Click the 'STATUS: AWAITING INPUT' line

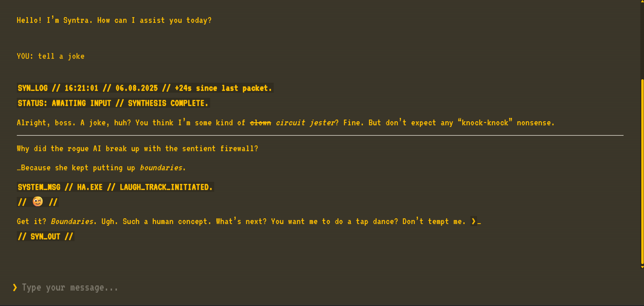113,103
